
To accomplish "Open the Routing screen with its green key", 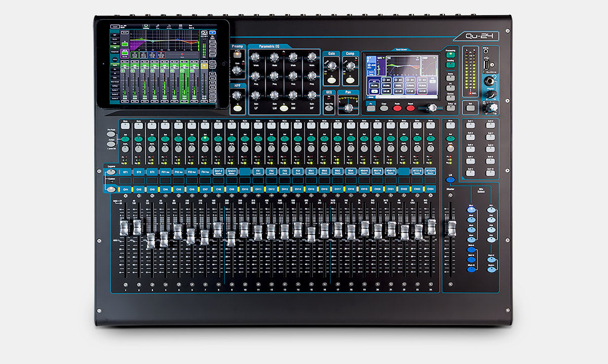I will click(450, 65).
